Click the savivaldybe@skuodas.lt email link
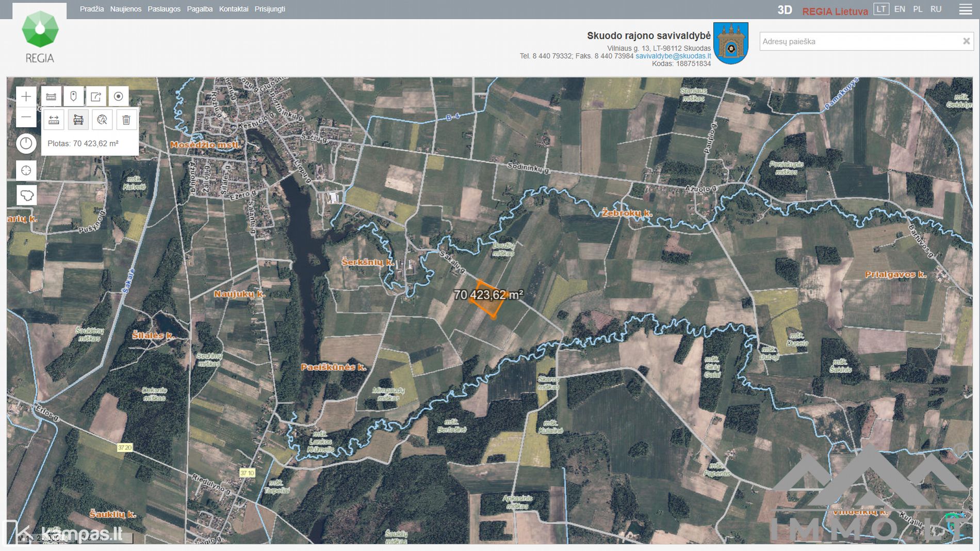Screen dimensions: 980x551 673,56
